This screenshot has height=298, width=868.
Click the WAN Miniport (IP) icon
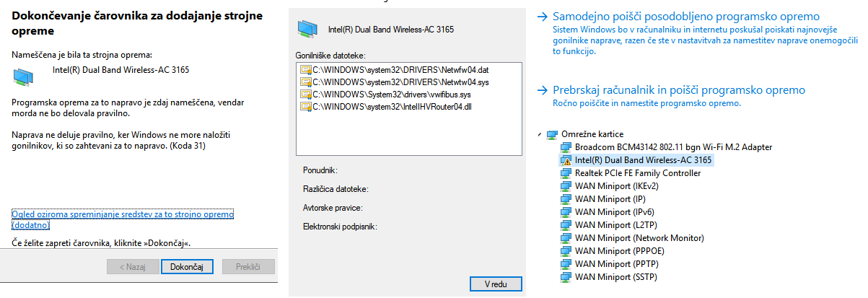point(566,199)
